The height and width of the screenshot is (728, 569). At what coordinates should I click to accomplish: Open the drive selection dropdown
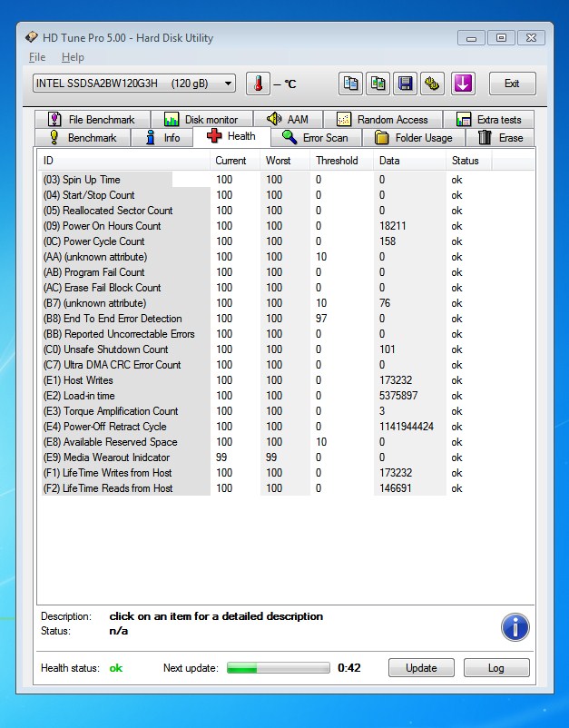(x=134, y=84)
